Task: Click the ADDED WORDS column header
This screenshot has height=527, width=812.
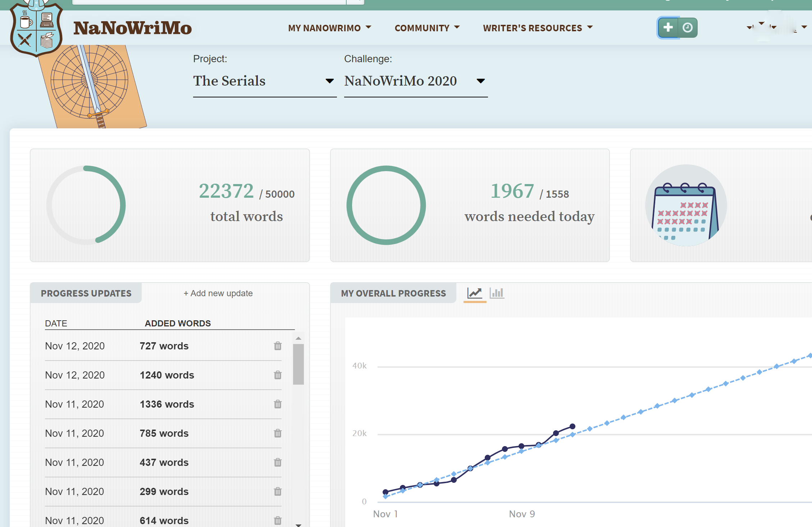Action: pyautogui.click(x=178, y=323)
